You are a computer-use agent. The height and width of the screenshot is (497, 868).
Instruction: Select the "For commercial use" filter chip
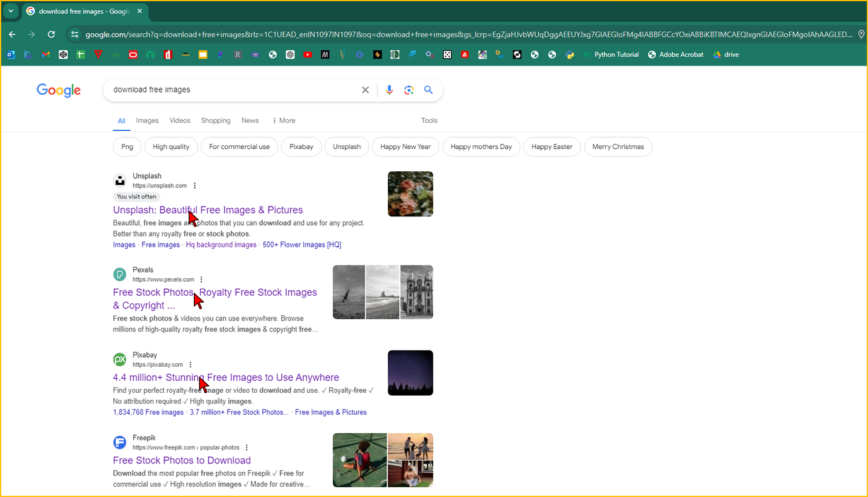239,147
